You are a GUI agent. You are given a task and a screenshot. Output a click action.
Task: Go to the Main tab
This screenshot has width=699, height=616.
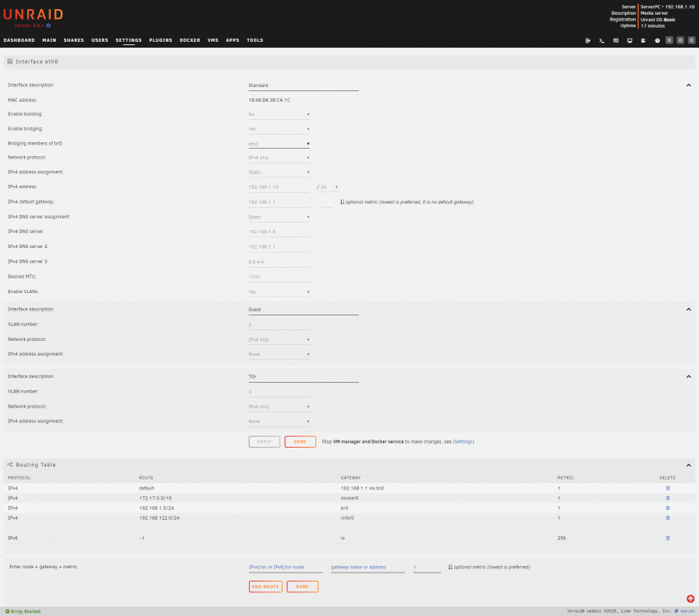[x=49, y=40]
